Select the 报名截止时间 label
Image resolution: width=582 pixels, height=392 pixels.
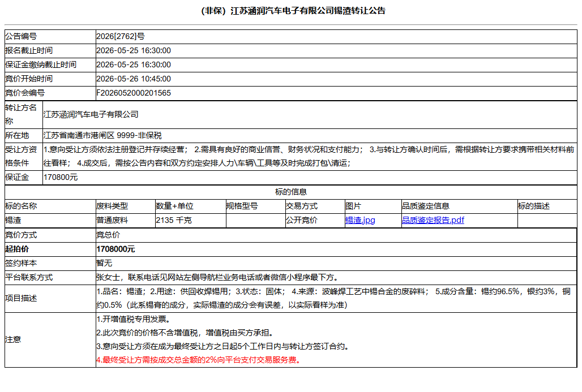click(x=29, y=50)
